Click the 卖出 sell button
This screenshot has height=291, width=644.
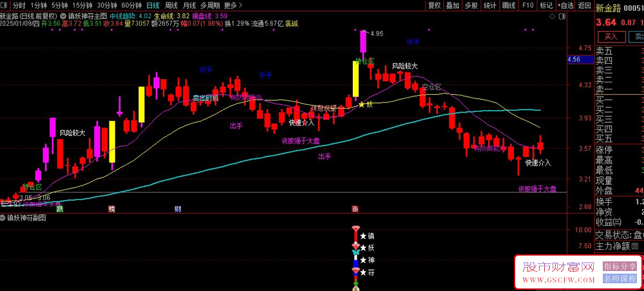click(x=638, y=37)
